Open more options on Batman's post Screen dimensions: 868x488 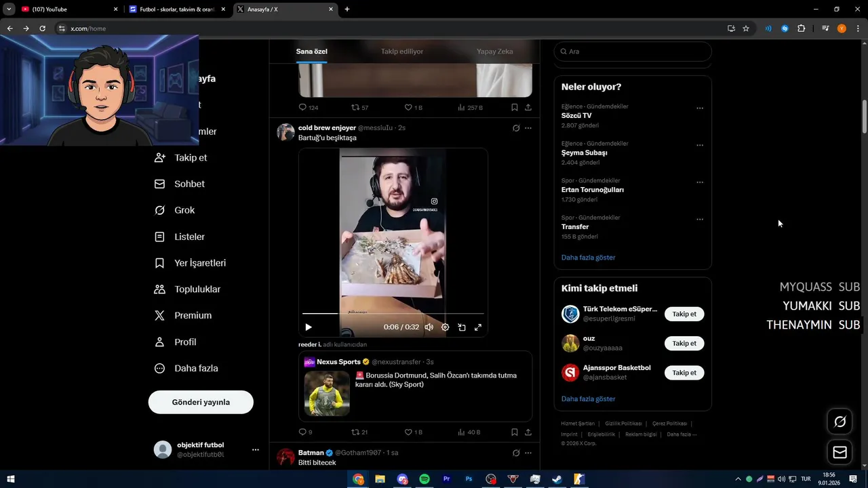[528, 453]
